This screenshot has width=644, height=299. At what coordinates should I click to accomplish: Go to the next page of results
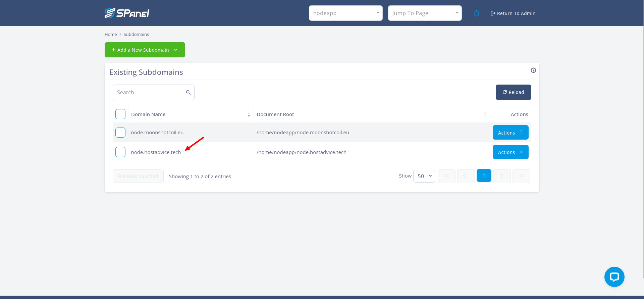(x=502, y=176)
